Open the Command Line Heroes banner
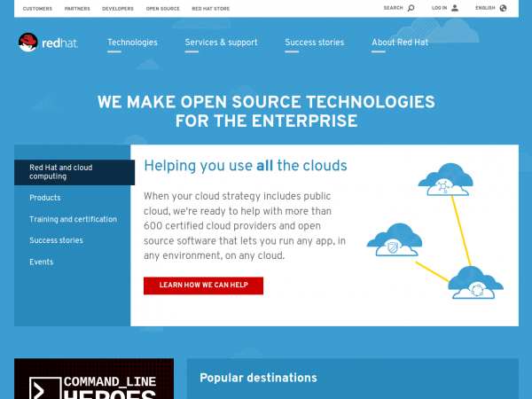 coord(94,379)
